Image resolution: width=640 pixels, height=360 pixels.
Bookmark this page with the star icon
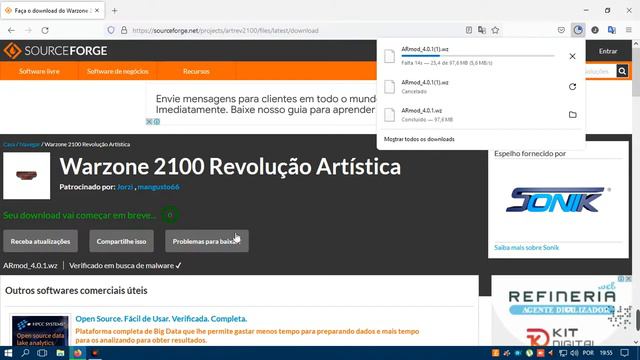(495, 30)
